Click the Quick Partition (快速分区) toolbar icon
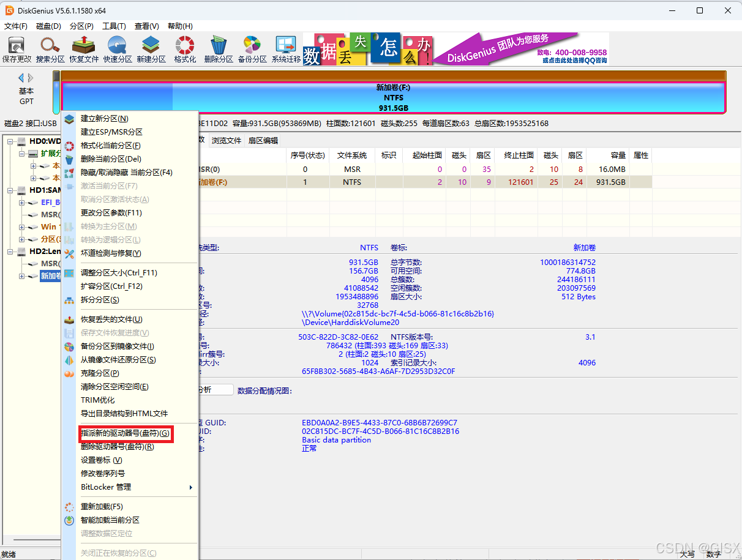The width and height of the screenshot is (742, 560). pyautogui.click(x=118, y=49)
